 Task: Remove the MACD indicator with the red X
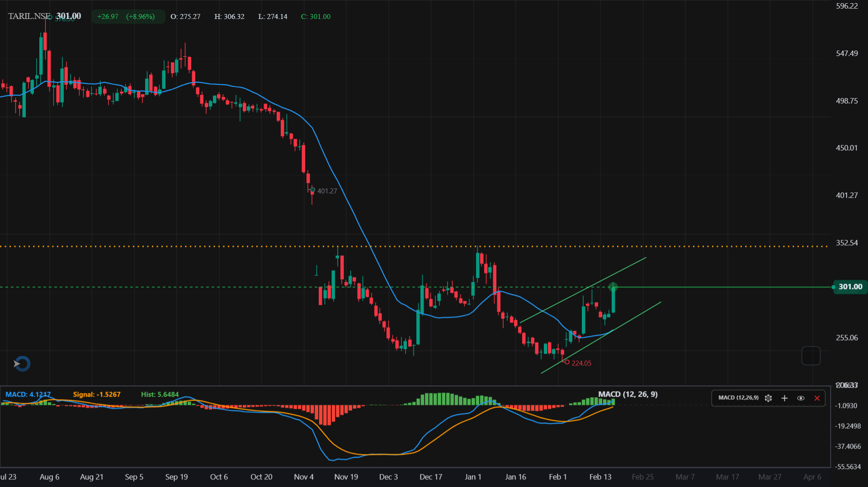click(817, 398)
